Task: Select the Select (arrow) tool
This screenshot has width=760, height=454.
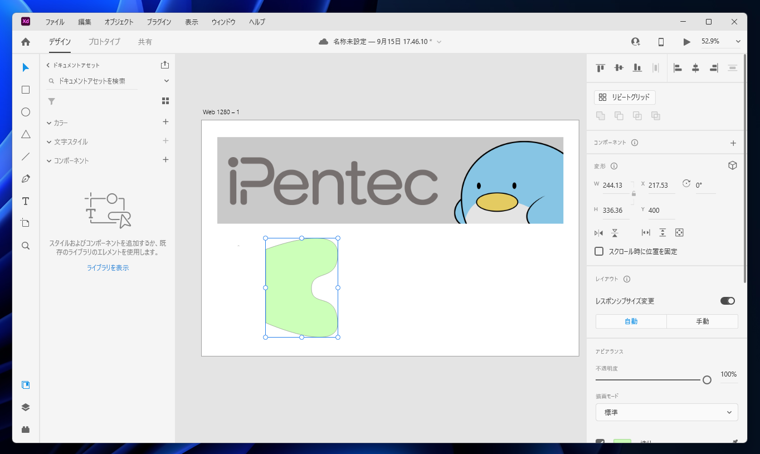Action: pyautogui.click(x=26, y=67)
